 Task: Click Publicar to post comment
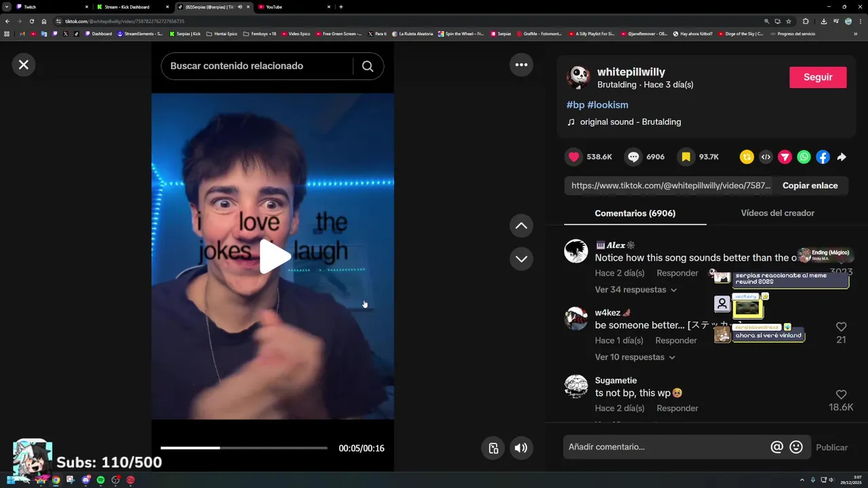pyautogui.click(x=831, y=447)
